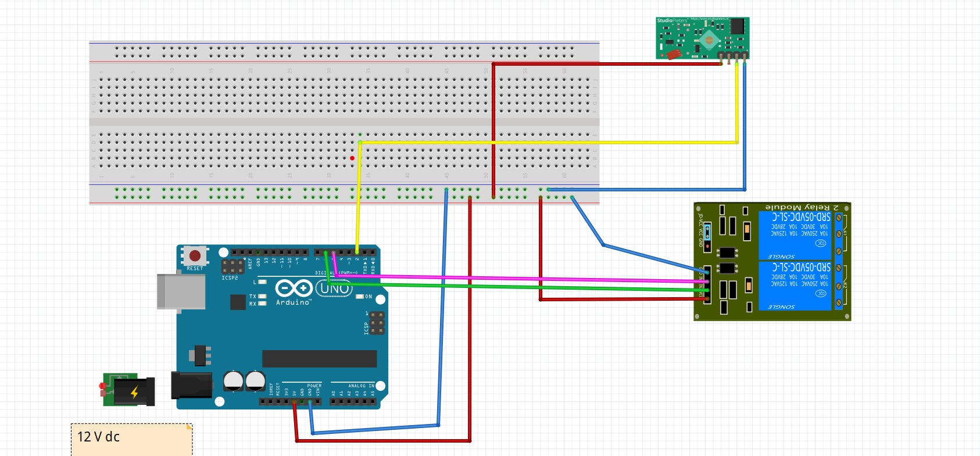The height and width of the screenshot is (456, 980).
Task: Select the lower blue SRD-05VDC relay
Action: click(x=795, y=286)
